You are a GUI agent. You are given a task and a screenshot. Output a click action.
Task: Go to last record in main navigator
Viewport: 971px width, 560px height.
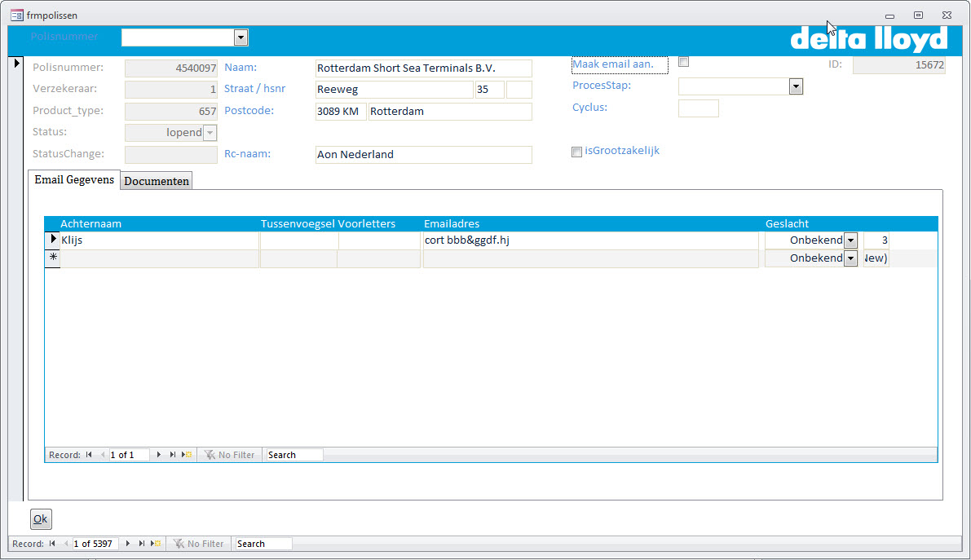click(142, 543)
